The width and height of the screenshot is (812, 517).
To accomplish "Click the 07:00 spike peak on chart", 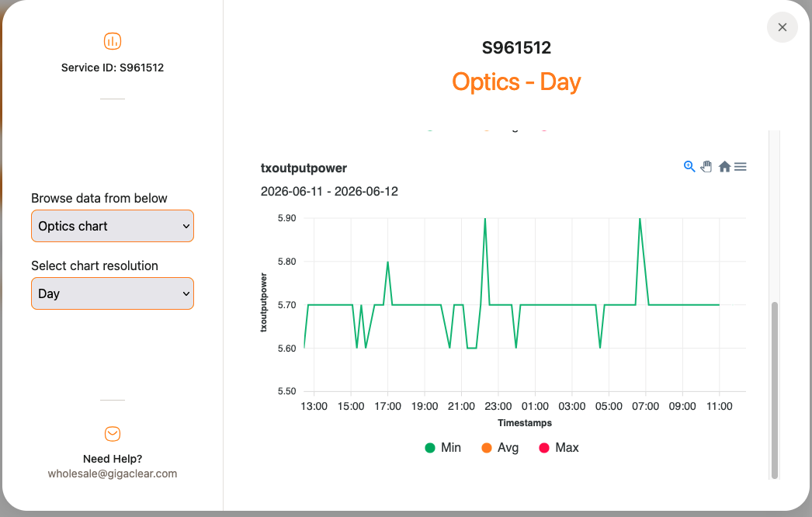I will pos(640,219).
